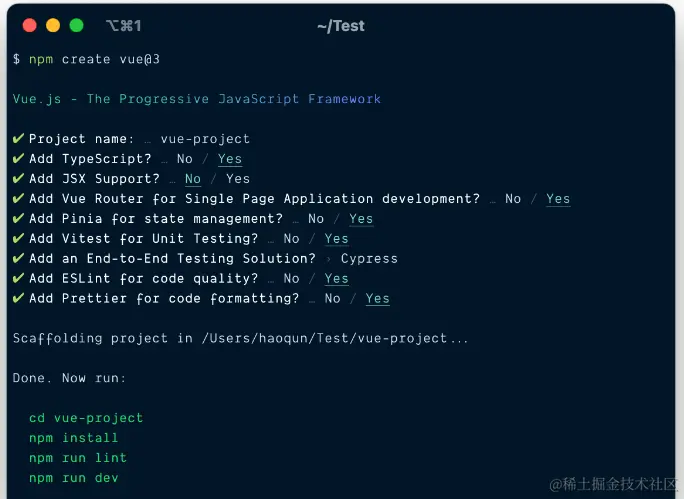Click the green fullscreen window button
Screen dimensions: 684x499
coord(77,25)
